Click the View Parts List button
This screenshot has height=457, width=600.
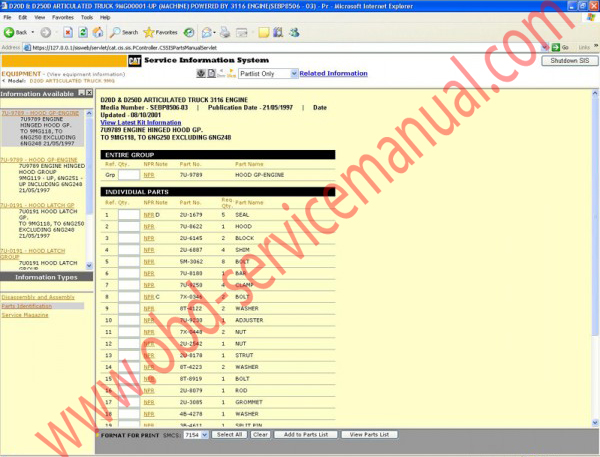click(x=369, y=435)
